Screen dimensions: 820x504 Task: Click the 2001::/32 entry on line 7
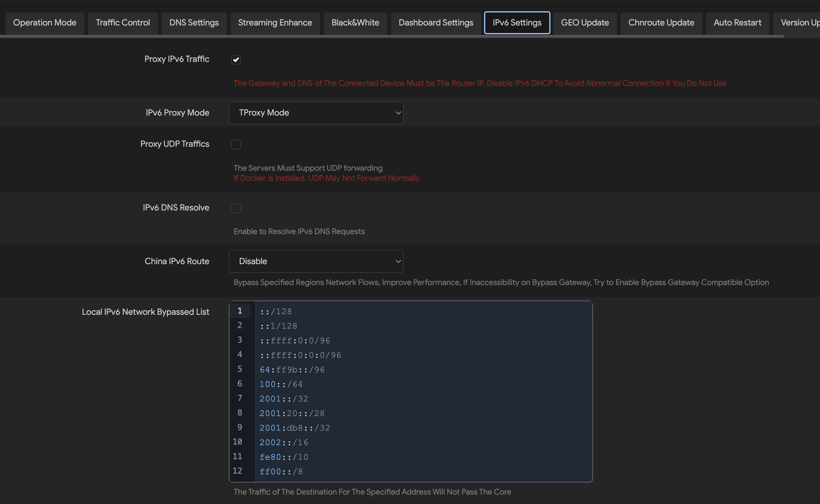coord(284,399)
